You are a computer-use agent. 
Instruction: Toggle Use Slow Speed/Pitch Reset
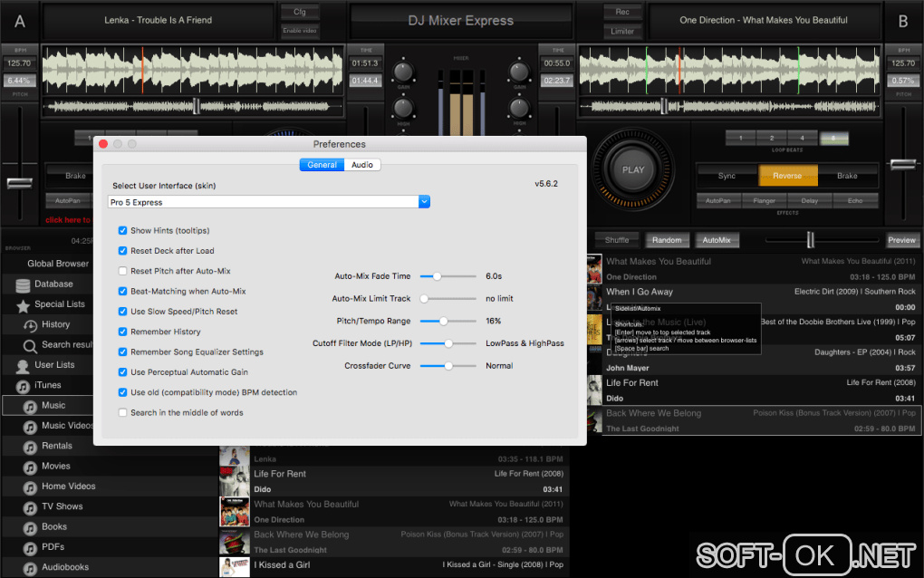[x=122, y=311]
